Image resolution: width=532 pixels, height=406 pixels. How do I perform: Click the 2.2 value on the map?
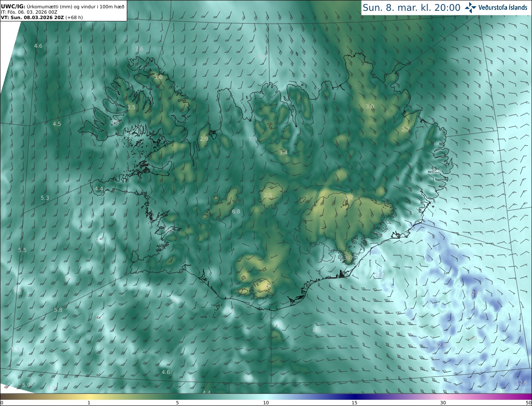(x=349, y=197)
